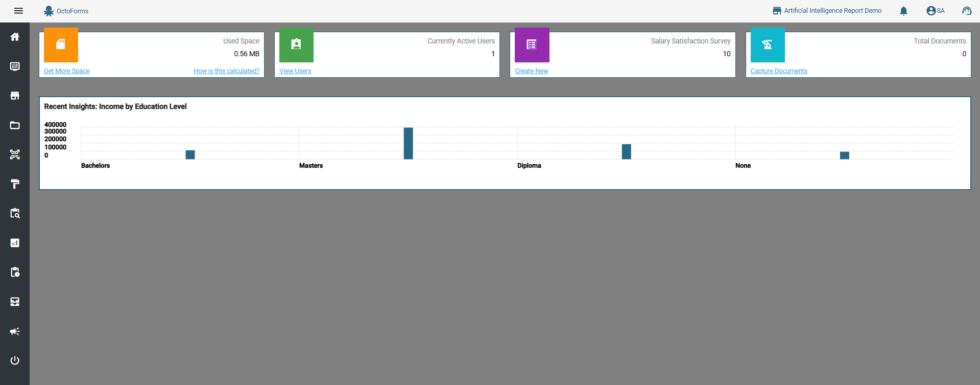Click the Bachelors axis label
Screen dimensions: 980x385
tap(95, 166)
